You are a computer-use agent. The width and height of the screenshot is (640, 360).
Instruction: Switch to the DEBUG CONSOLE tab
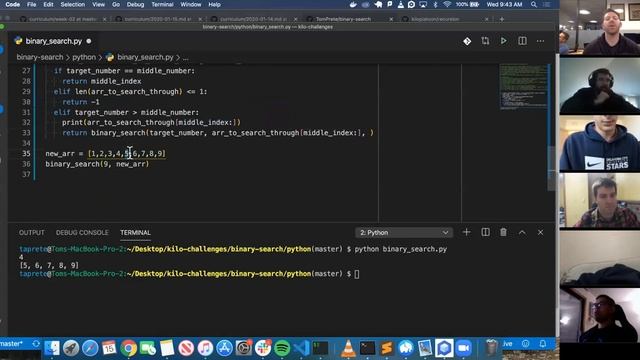click(x=82, y=233)
